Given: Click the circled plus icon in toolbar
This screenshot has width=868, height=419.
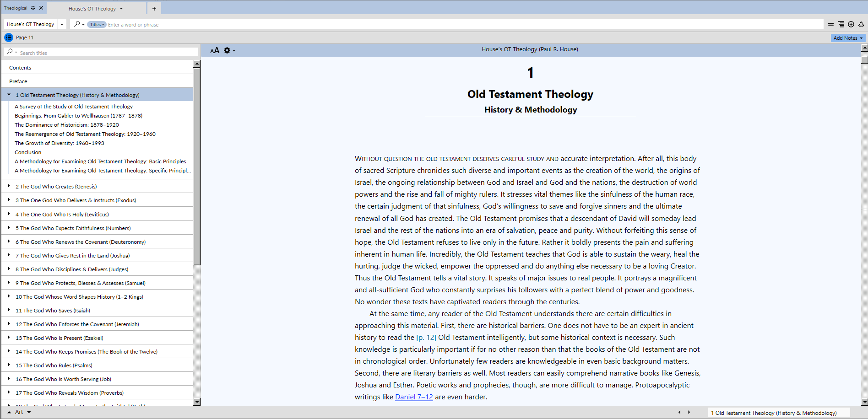Looking at the screenshot, I should pos(851,24).
